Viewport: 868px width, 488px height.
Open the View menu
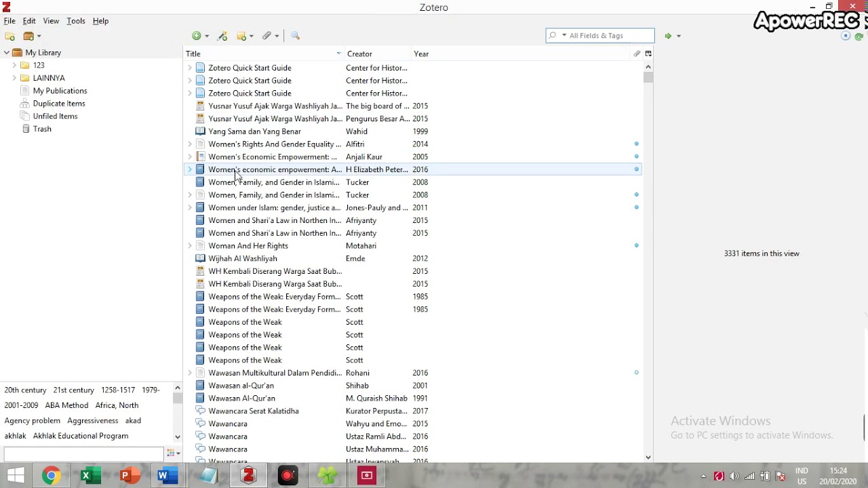click(51, 21)
